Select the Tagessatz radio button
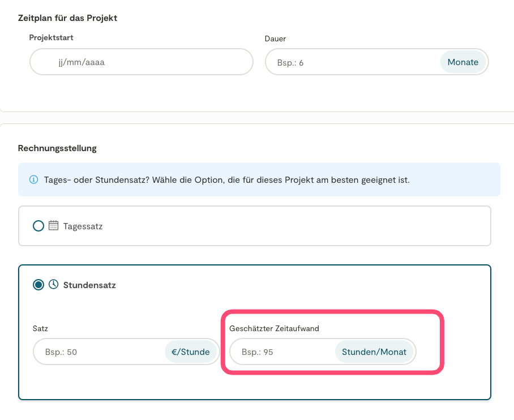Viewport: 514px width, 420px height. (38, 226)
